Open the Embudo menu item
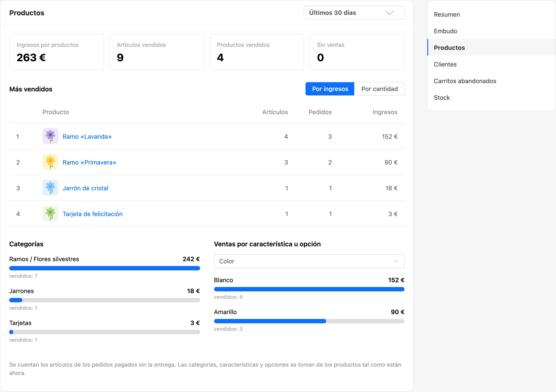The width and height of the screenshot is (556, 392). click(445, 31)
